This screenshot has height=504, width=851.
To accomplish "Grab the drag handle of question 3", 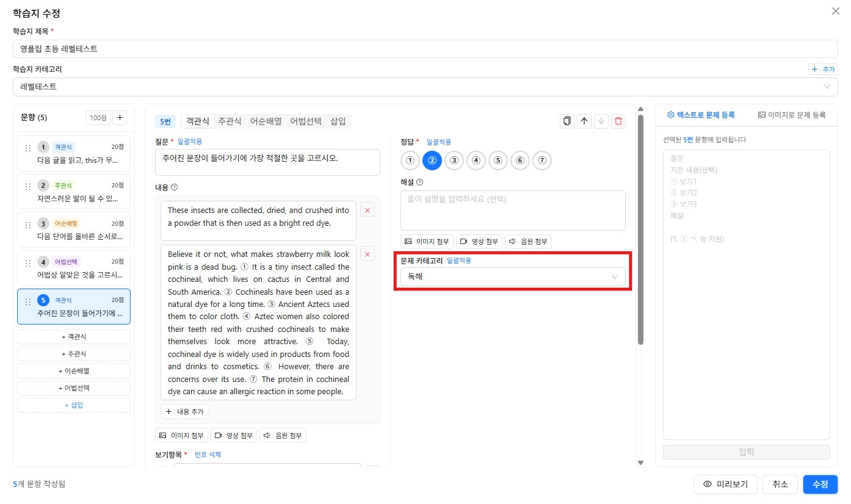I will tap(27, 225).
